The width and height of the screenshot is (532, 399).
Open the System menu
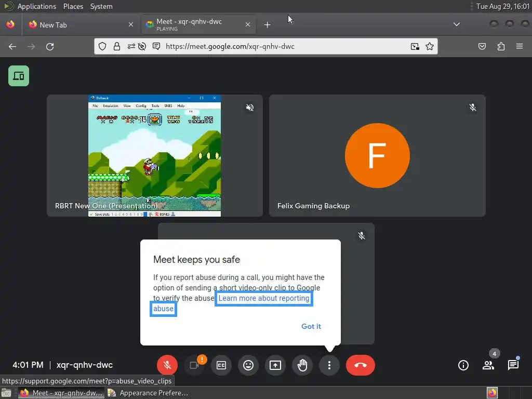[x=101, y=6]
